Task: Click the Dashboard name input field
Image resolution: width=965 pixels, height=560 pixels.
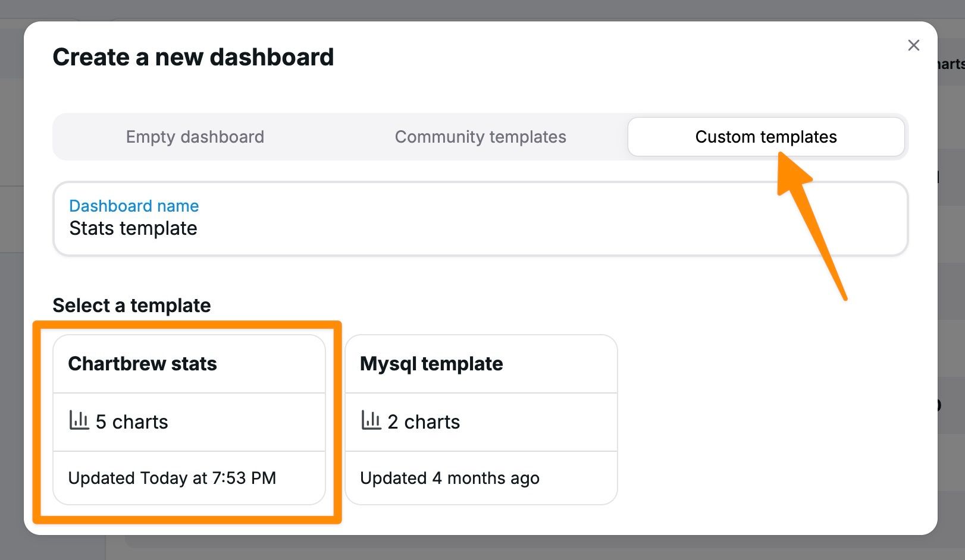Action: click(476, 229)
